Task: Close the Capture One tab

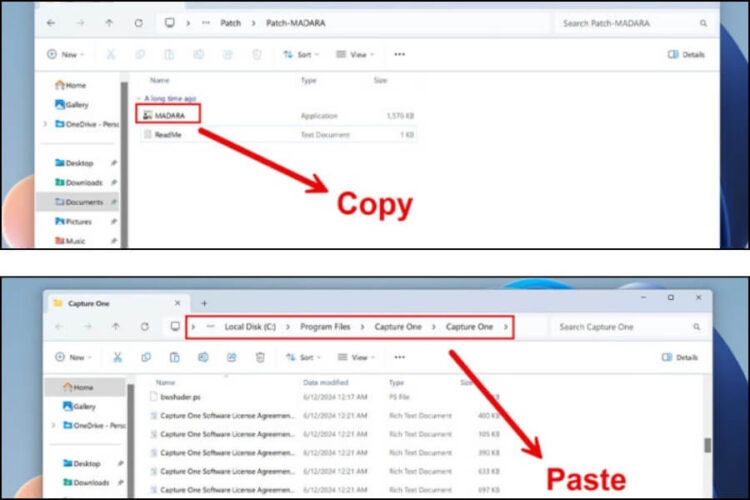Action: [177, 303]
